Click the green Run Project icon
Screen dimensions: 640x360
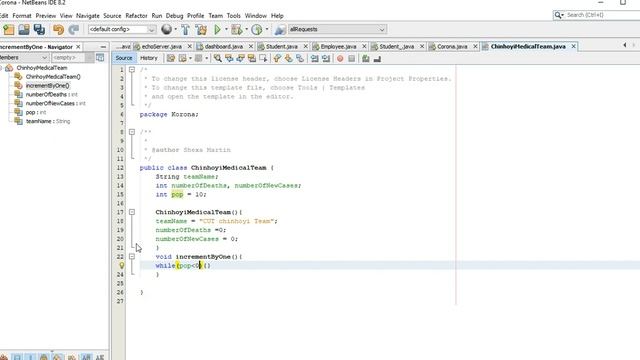point(218,29)
